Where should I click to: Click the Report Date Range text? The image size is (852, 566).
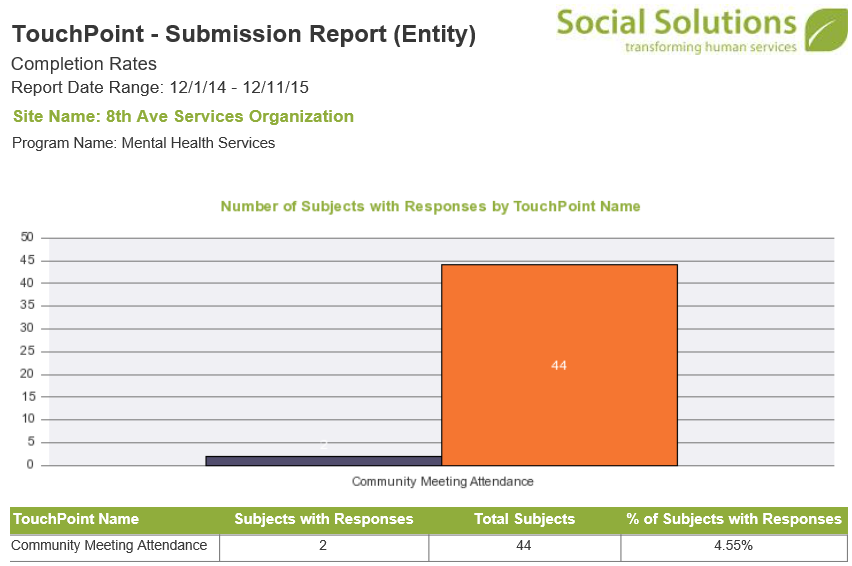click(160, 87)
